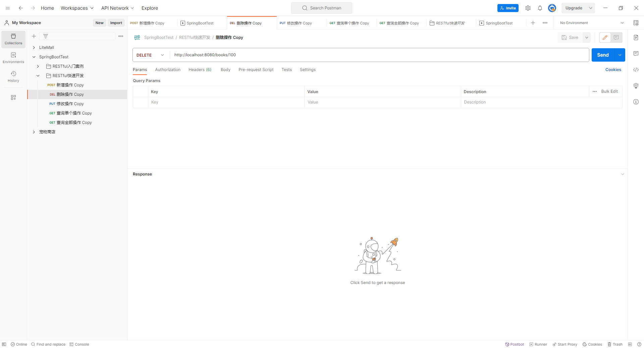The width and height of the screenshot is (644, 348).
Task: Click the Send button
Action: [x=603, y=55]
